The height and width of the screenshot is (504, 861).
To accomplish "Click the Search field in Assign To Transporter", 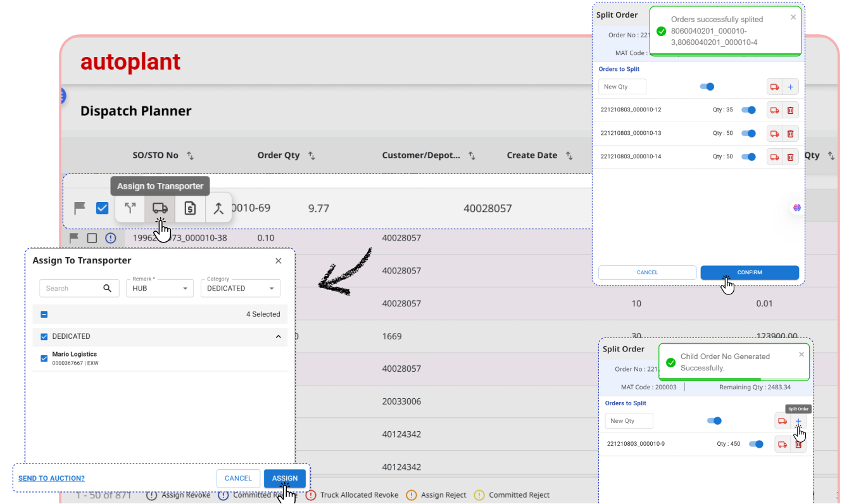I will [x=71, y=288].
